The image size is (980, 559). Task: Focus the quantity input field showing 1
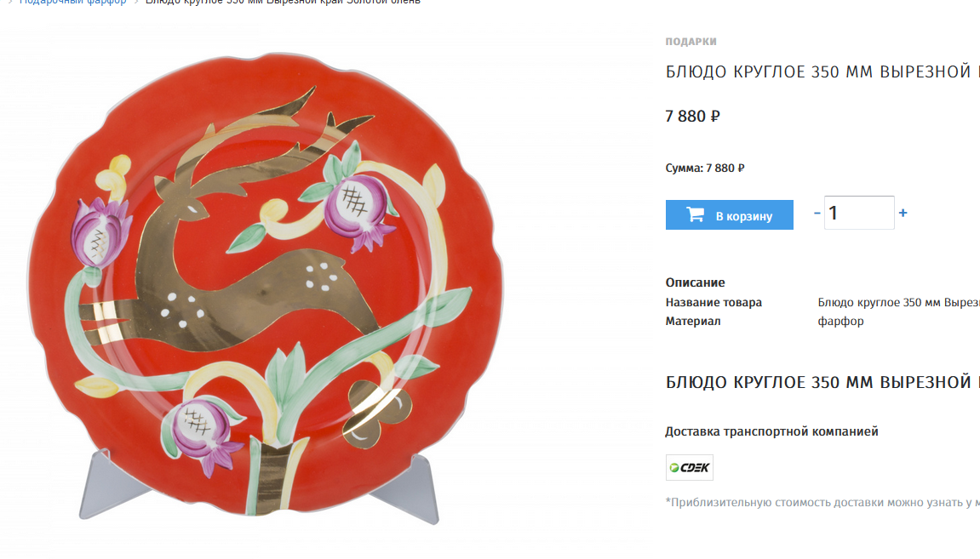859,213
